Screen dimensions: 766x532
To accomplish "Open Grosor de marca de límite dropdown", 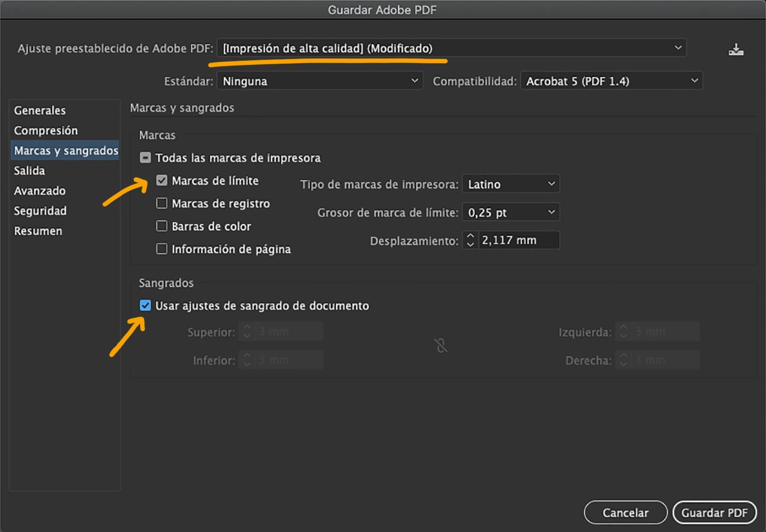I will [511, 212].
